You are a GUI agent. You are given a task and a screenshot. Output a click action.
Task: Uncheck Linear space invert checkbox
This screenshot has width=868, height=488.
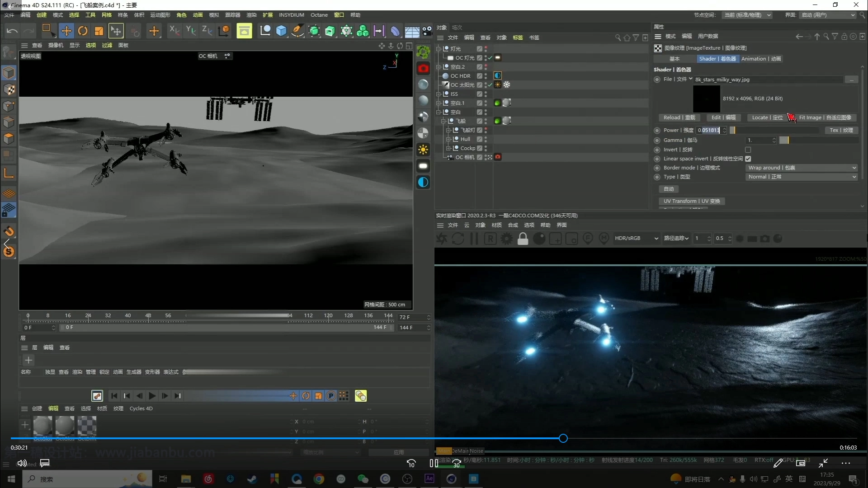point(748,159)
